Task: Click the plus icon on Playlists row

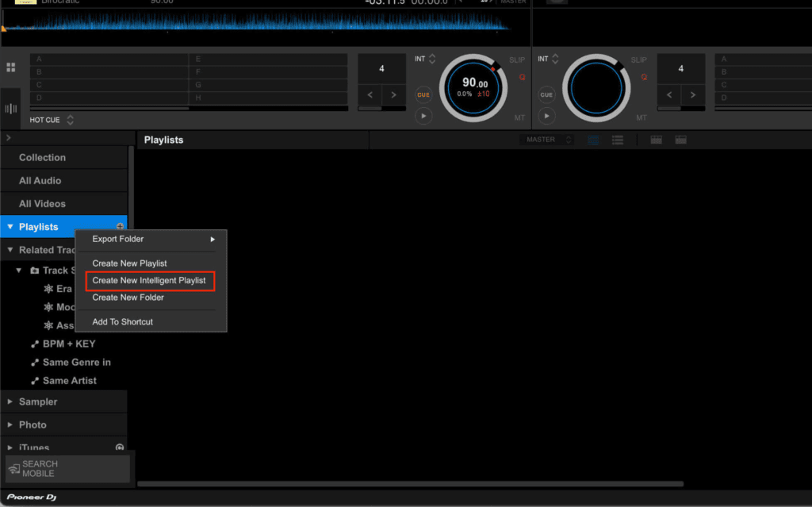Action: [x=120, y=227]
